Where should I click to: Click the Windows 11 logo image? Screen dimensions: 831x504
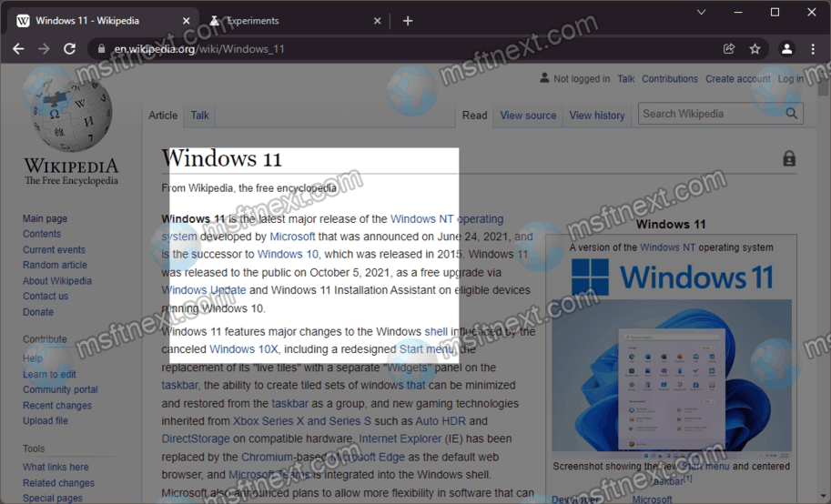pos(672,277)
